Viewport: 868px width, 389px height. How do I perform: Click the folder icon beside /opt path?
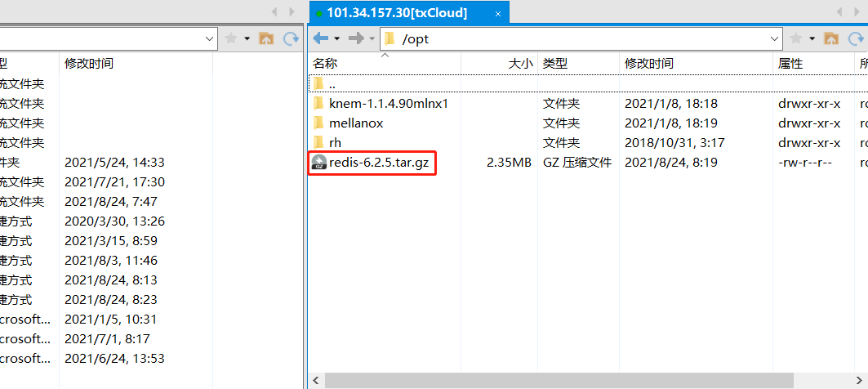[390, 38]
